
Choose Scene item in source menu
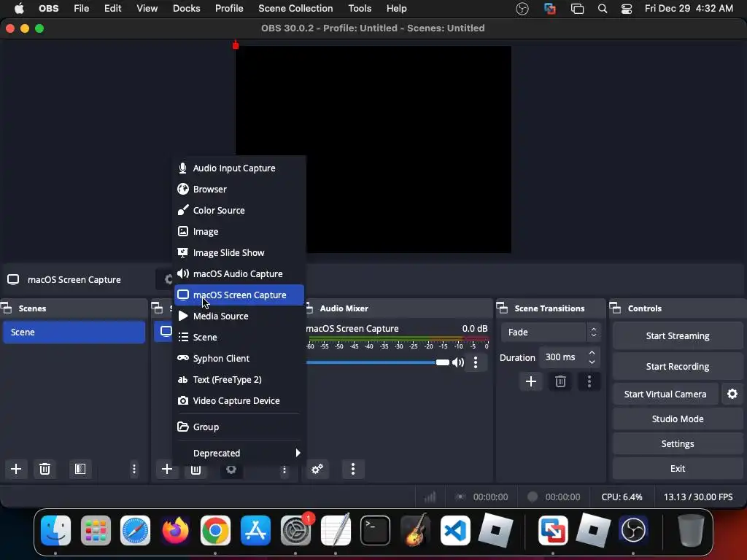point(239,337)
